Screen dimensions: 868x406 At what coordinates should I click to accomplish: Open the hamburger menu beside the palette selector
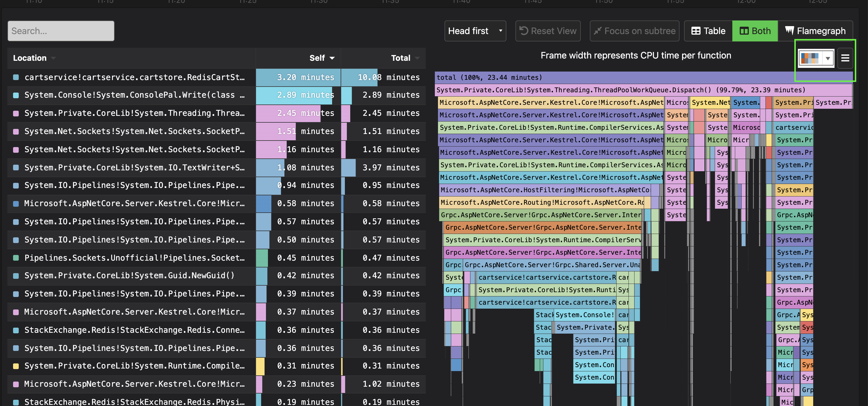pyautogui.click(x=846, y=58)
